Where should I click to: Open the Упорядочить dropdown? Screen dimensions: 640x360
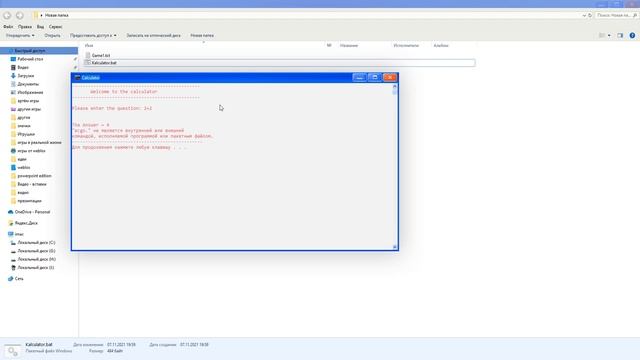point(20,36)
